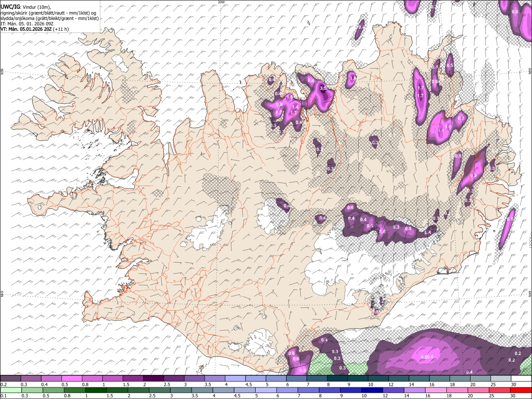The image size is (532, 399).
Task: Choose the deep blue 10–12 swatch in bottom legend
Action: tap(372, 390)
